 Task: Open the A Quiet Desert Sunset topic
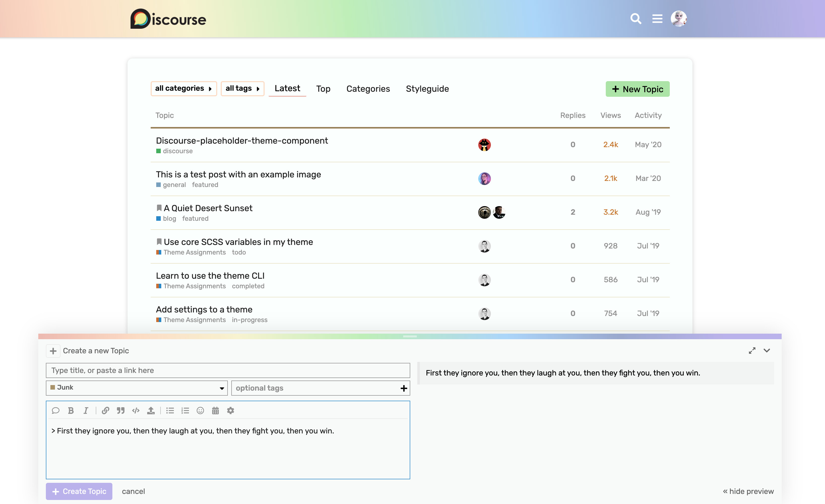point(208,208)
